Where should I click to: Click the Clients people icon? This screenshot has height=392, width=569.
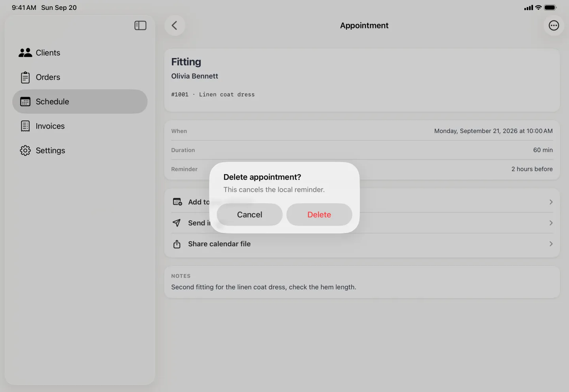(x=25, y=53)
